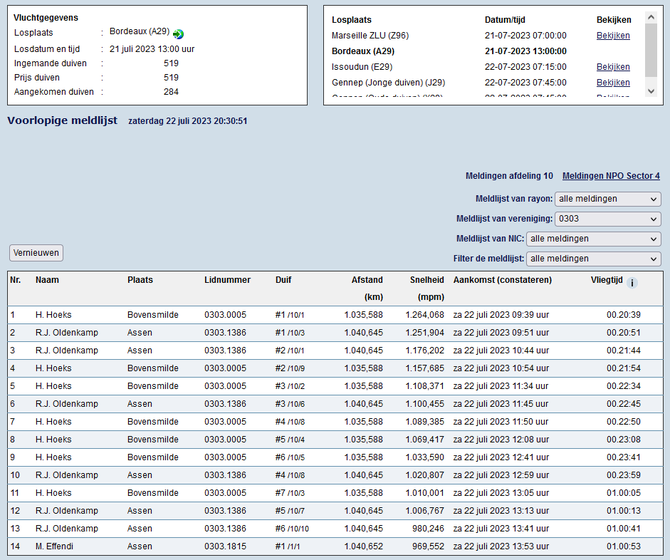View the Gennep (Jonge duiven) flight via Bekijken
Viewport: 670px width, 560px height.
(x=613, y=83)
